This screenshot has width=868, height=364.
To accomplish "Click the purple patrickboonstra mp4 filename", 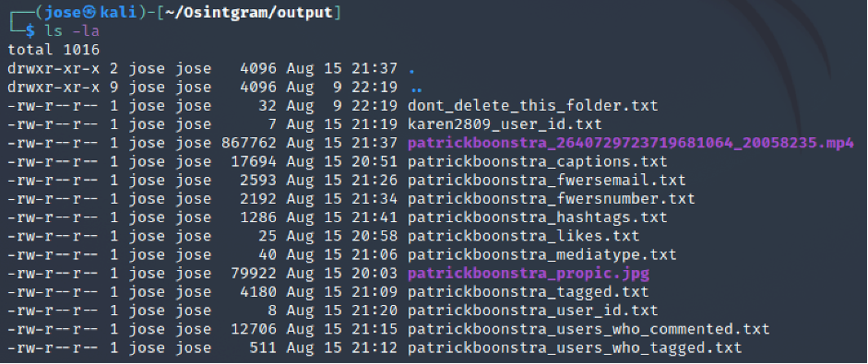I will click(631, 143).
